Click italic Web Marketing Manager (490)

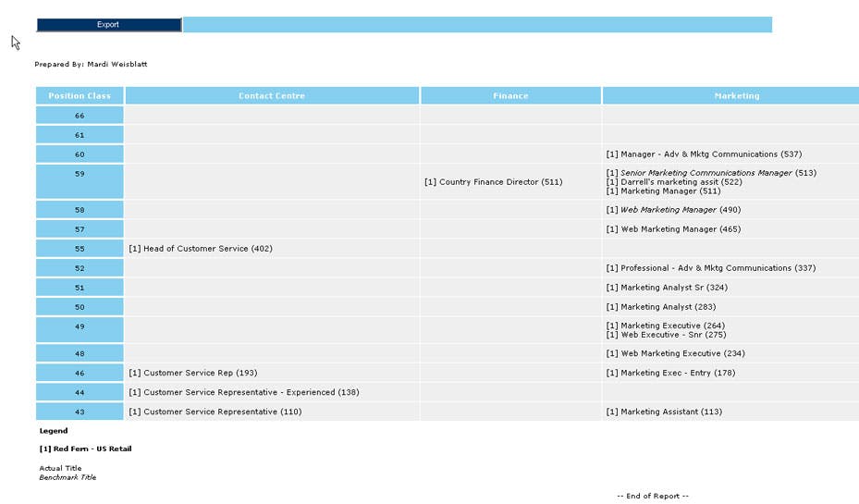tap(673, 210)
